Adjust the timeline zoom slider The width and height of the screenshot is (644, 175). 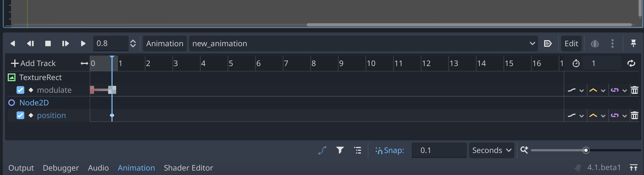coord(586,150)
